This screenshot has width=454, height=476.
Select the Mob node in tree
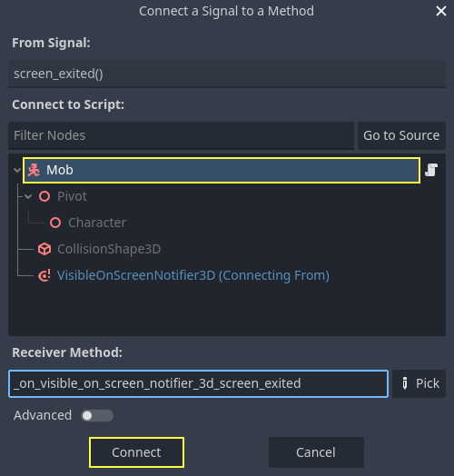pyautogui.click(x=222, y=170)
